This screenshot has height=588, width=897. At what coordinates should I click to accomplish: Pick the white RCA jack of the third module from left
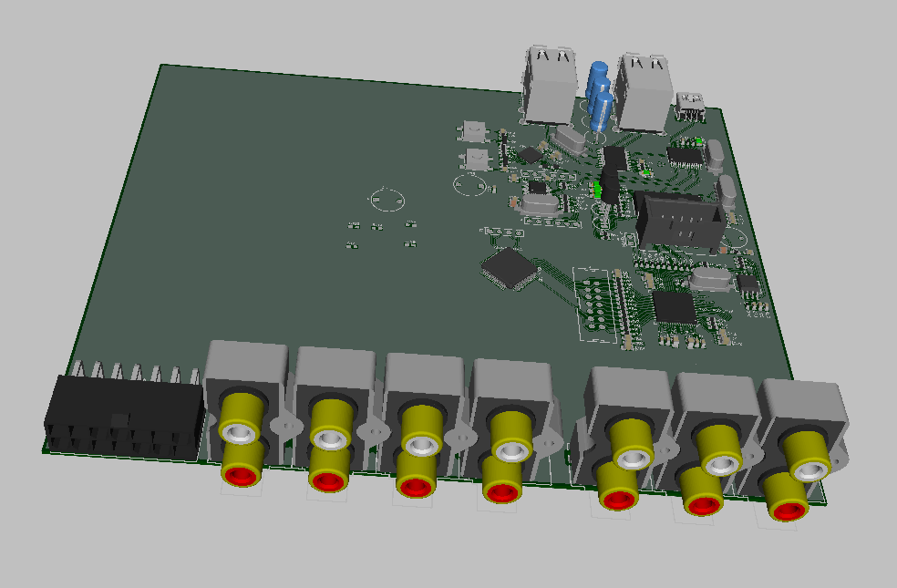click(421, 445)
